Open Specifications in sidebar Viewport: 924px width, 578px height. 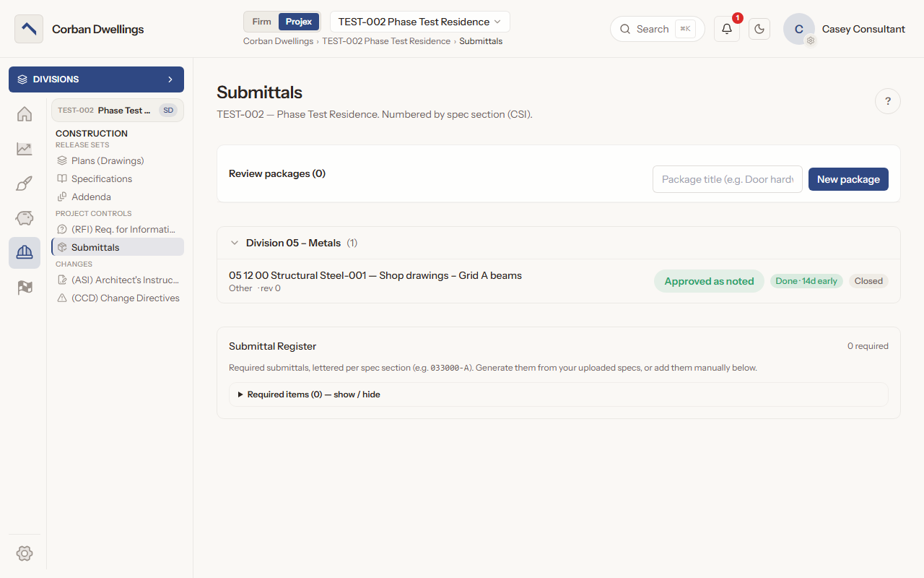(x=118, y=178)
